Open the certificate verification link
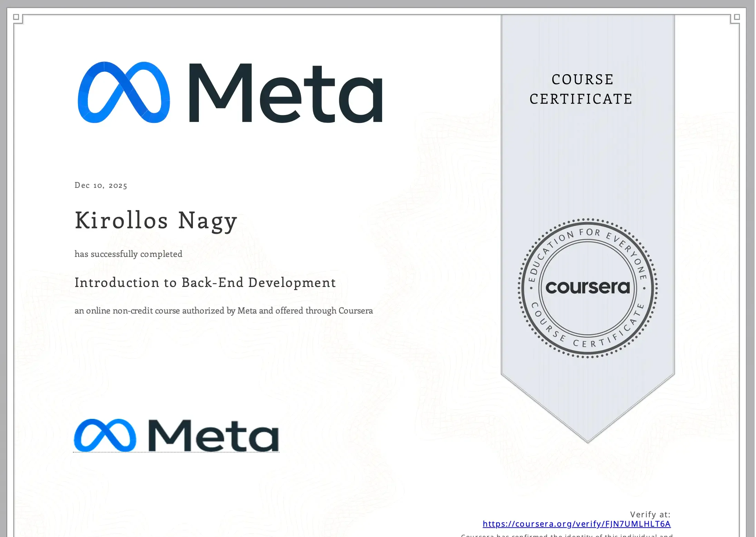Image resolution: width=756 pixels, height=537 pixels. tap(576, 524)
